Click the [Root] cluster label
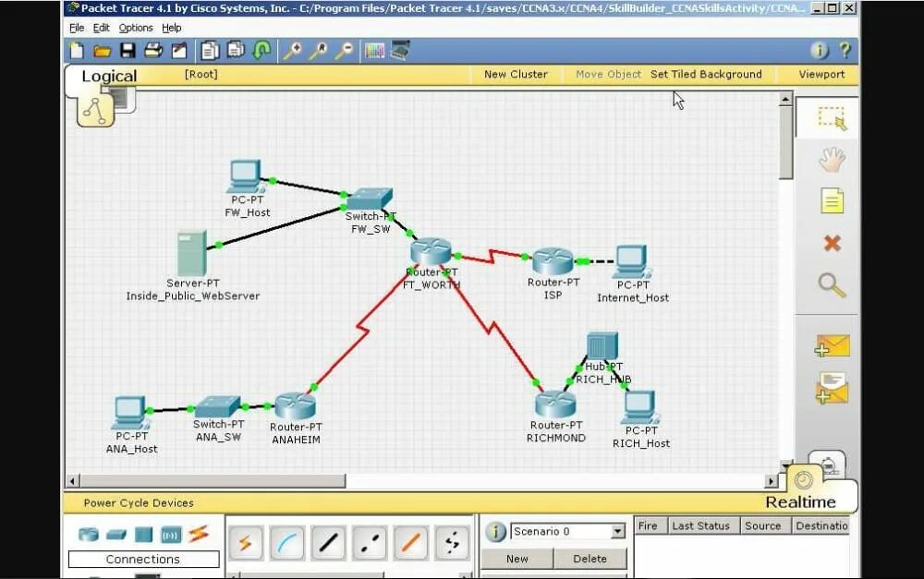 point(201,74)
